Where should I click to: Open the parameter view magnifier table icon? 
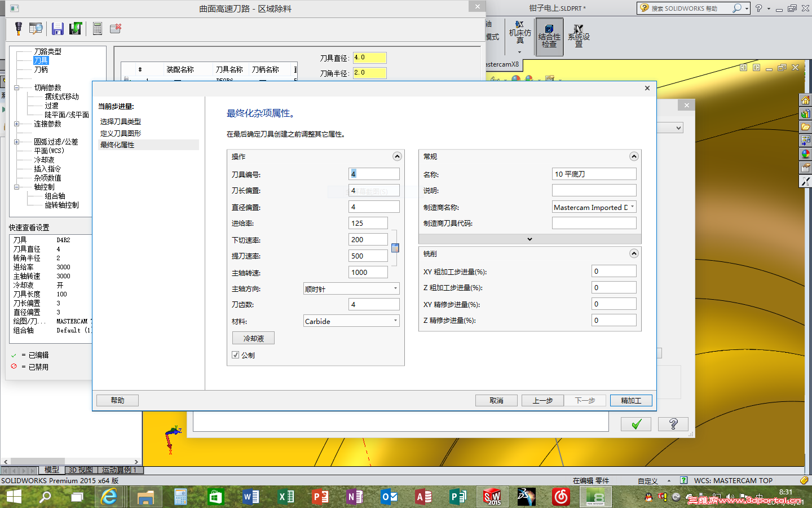coord(36,28)
